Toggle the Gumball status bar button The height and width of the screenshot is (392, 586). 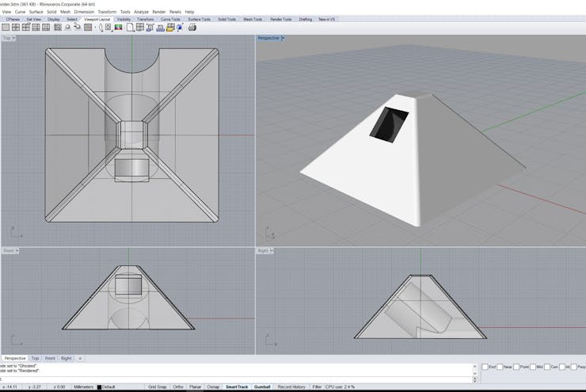click(x=262, y=386)
